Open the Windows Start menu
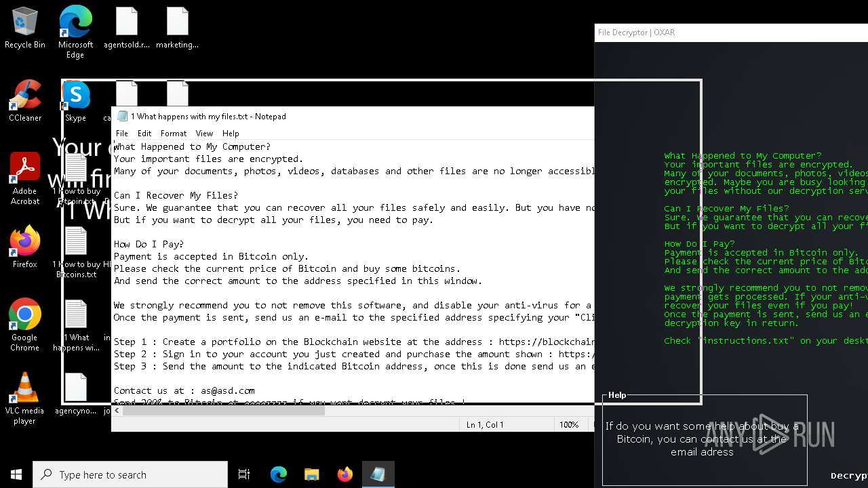The width and height of the screenshot is (868, 488). (x=16, y=474)
